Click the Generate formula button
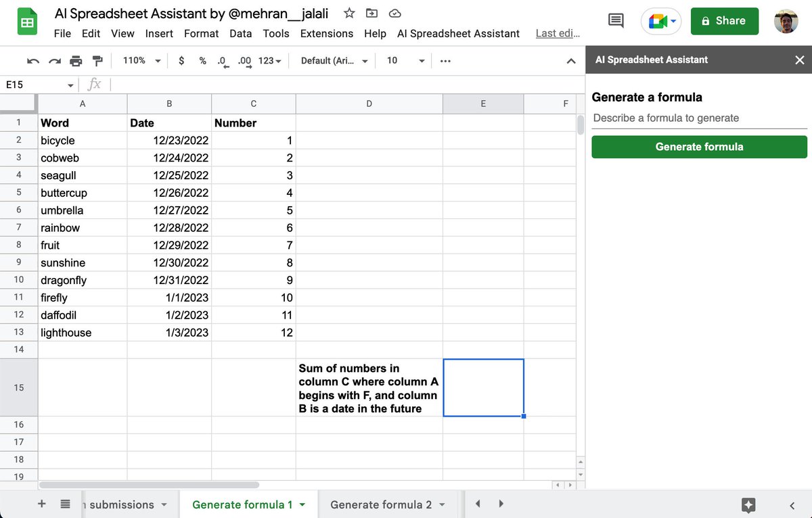The width and height of the screenshot is (812, 518). pos(699,147)
